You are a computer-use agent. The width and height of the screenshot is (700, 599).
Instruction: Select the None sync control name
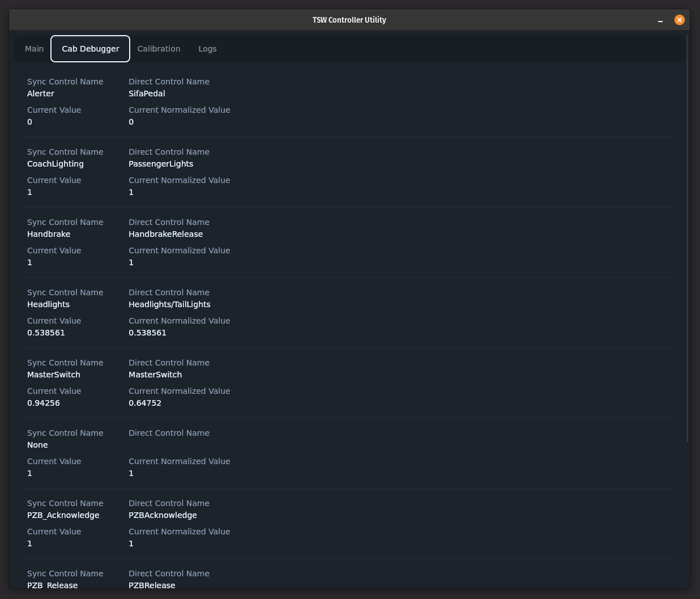click(37, 445)
